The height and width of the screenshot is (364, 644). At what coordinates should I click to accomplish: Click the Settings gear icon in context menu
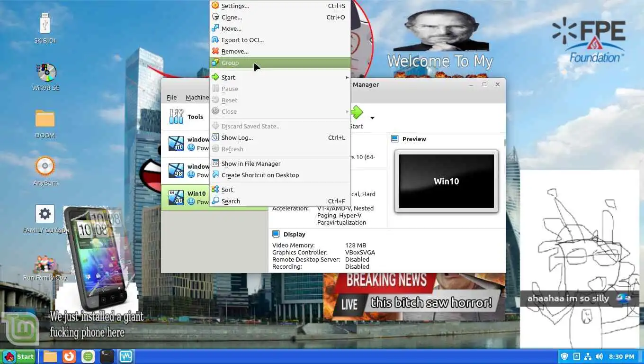click(x=215, y=6)
